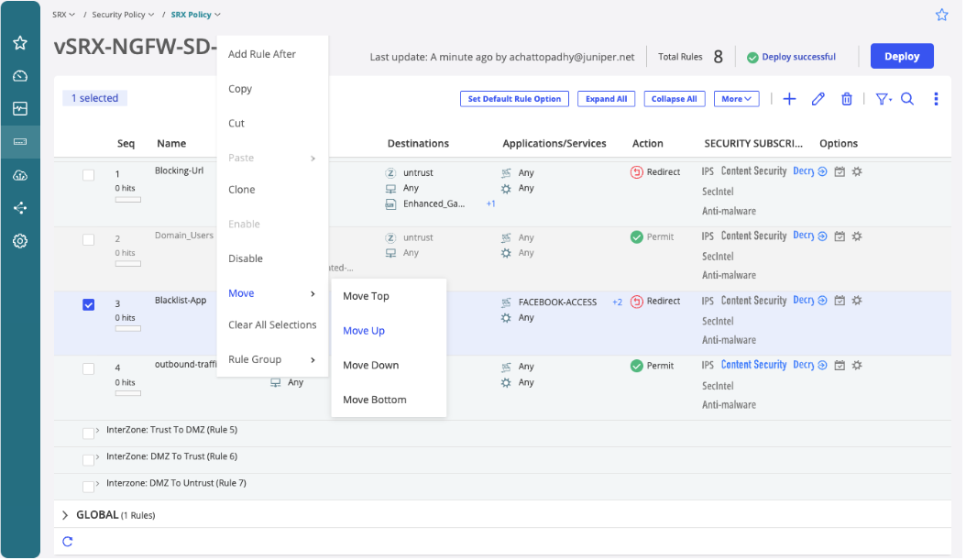Open the filter funnel icon
The image size is (966, 560).
coord(882,99)
